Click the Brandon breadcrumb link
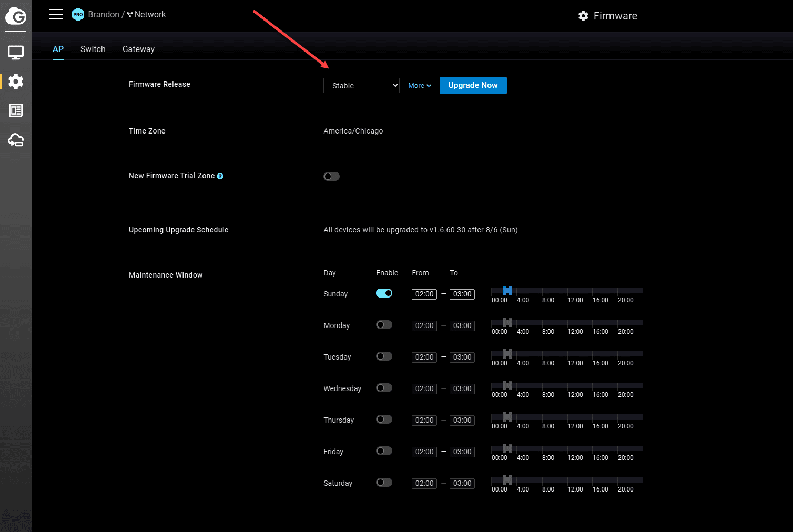This screenshot has height=532, width=793. (104, 15)
